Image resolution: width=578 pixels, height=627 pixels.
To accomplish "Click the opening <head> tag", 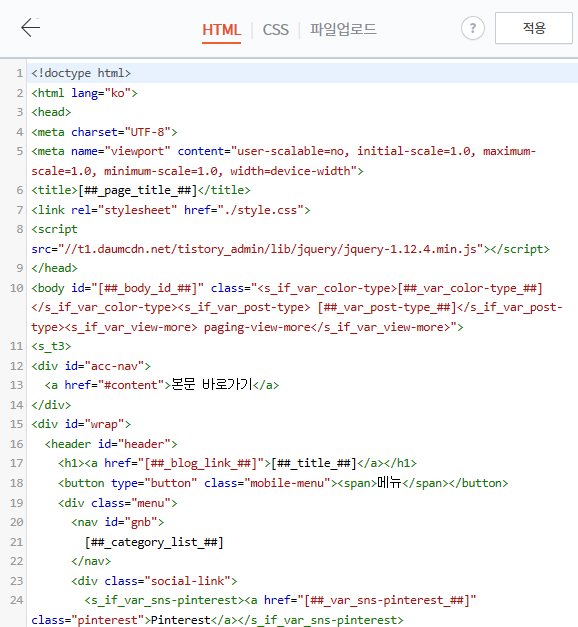I will [51, 112].
